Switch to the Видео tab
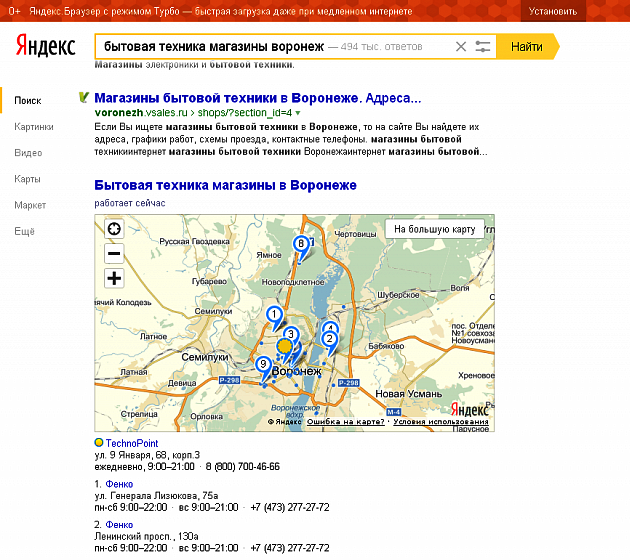Viewport: 630px width, 560px height. [x=28, y=153]
